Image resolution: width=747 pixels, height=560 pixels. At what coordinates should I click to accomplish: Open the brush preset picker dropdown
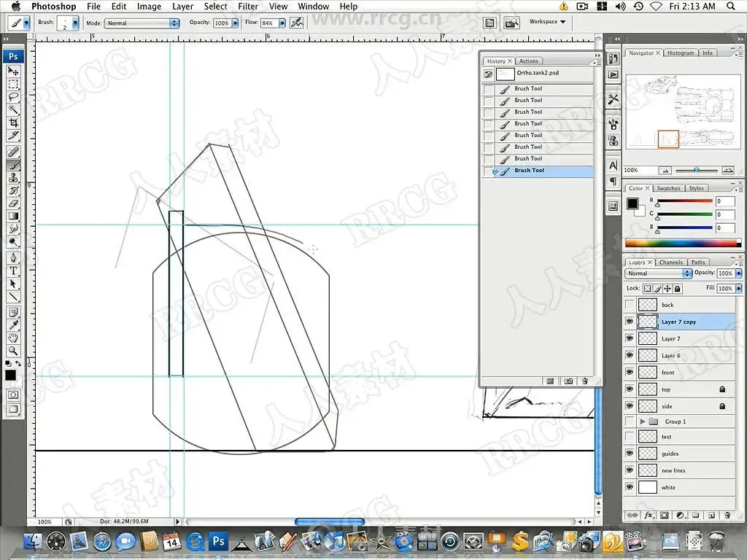point(75,23)
